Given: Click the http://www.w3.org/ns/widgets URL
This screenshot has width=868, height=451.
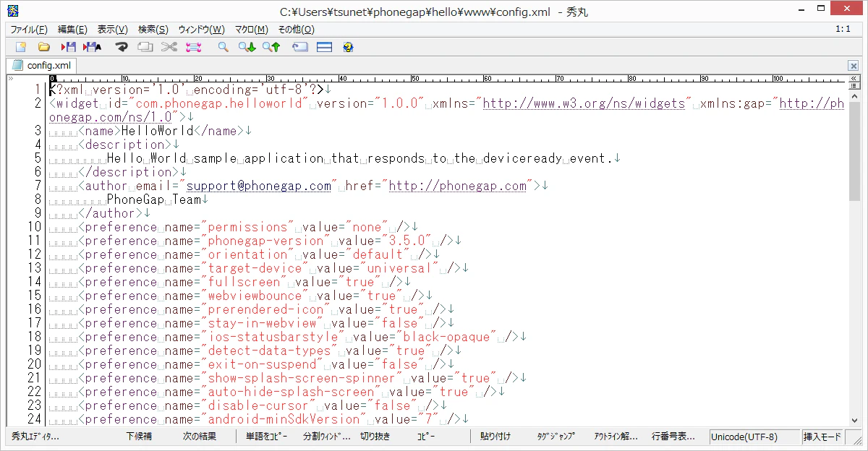Looking at the screenshot, I should click(584, 103).
